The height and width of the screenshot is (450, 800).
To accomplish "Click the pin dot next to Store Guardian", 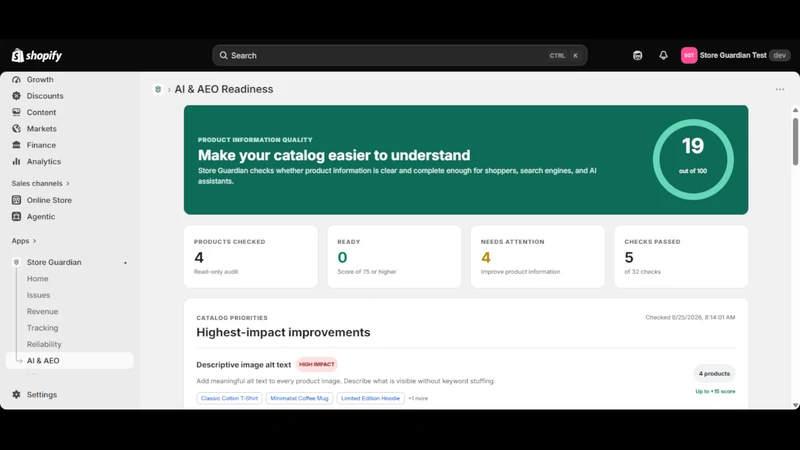I will point(126,263).
